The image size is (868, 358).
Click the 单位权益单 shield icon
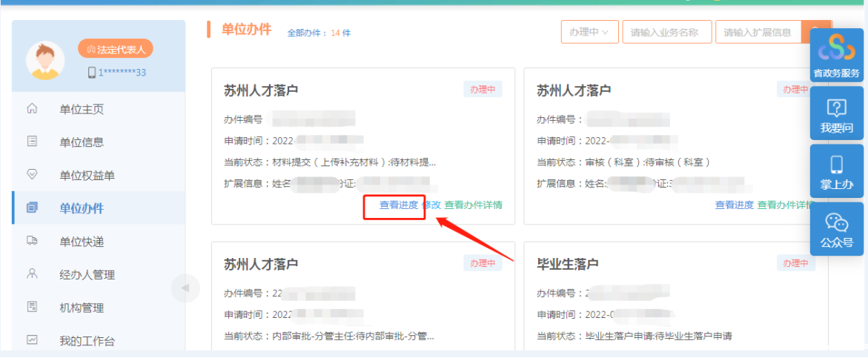pyautogui.click(x=32, y=175)
